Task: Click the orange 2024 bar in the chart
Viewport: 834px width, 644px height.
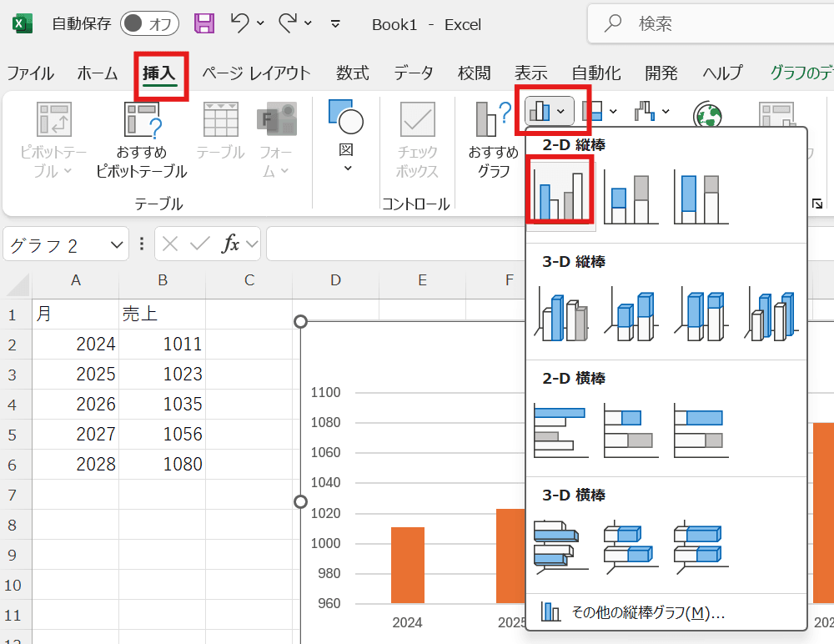Action: tap(407, 565)
